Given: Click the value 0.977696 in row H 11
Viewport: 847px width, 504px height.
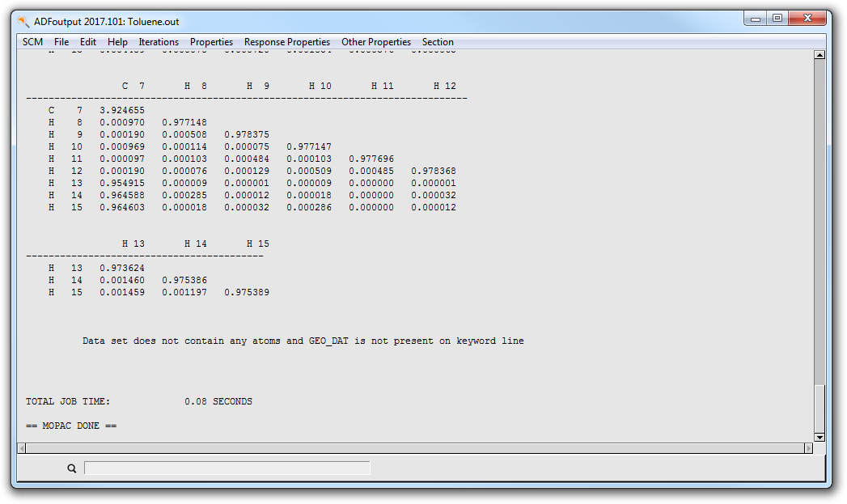Looking at the screenshot, I should pos(371,159).
